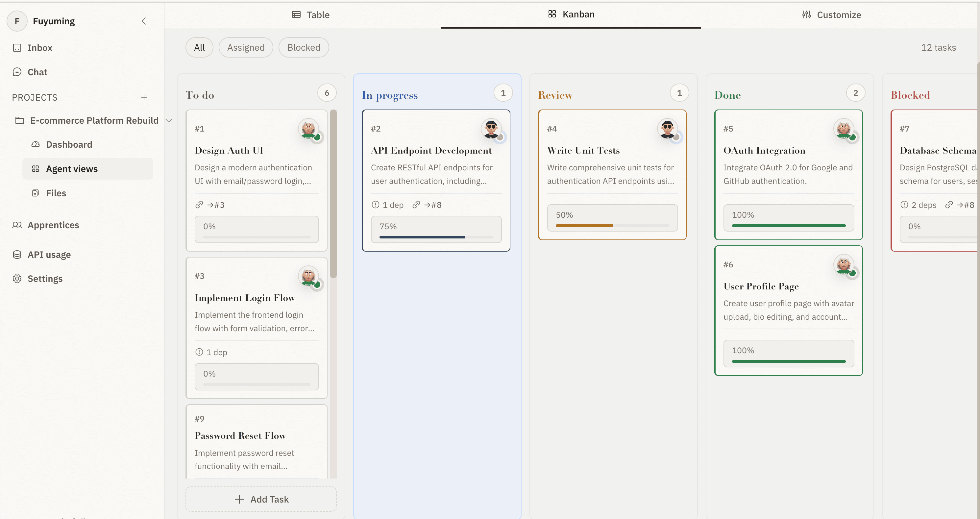The height and width of the screenshot is (519, 980).
Task: Collapse the E-commerce Platform Rebuild project
Action: click(x=169, y=120)
